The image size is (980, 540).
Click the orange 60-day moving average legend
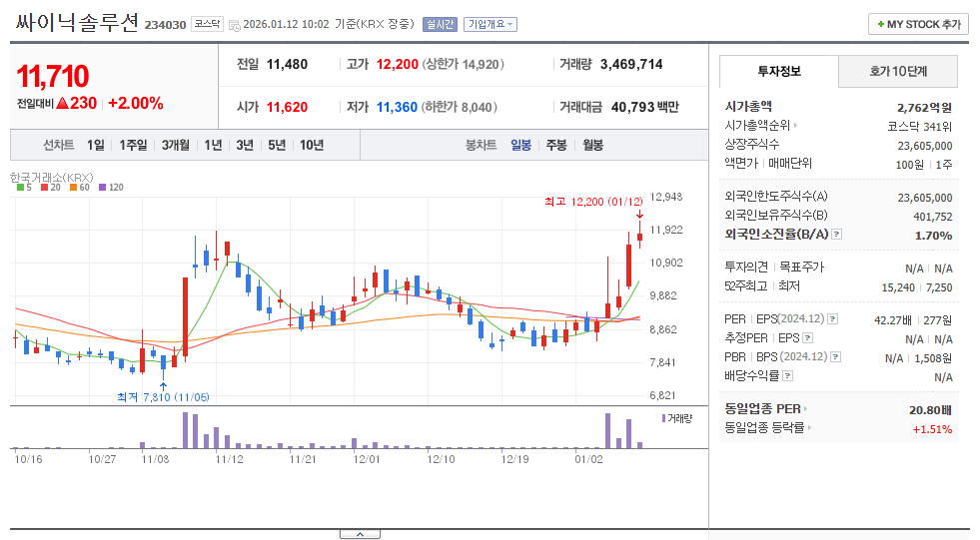79,188
